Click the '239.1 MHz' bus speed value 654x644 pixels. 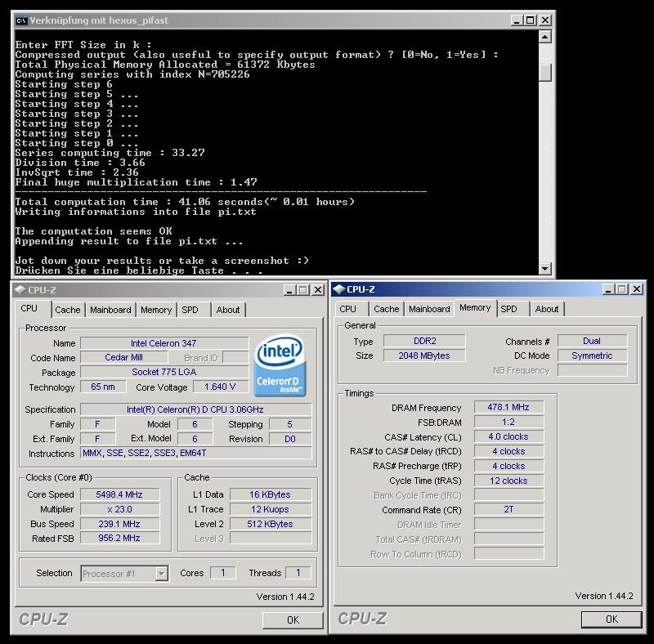point(119,524)
